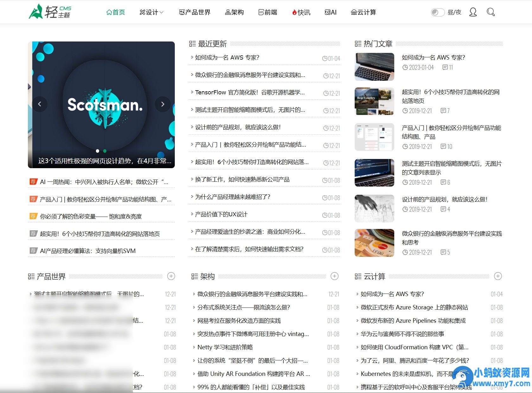Click the plus icon on 云计算 section
The height and width of the screenshot is (393, 532).
coord(498,276)
